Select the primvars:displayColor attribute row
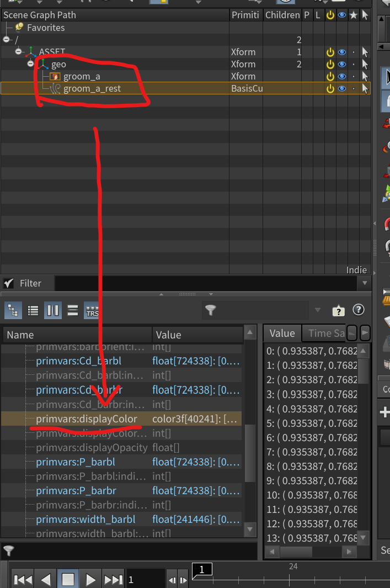The height and width of the screenshot is (588, 390). click(87, 419)
